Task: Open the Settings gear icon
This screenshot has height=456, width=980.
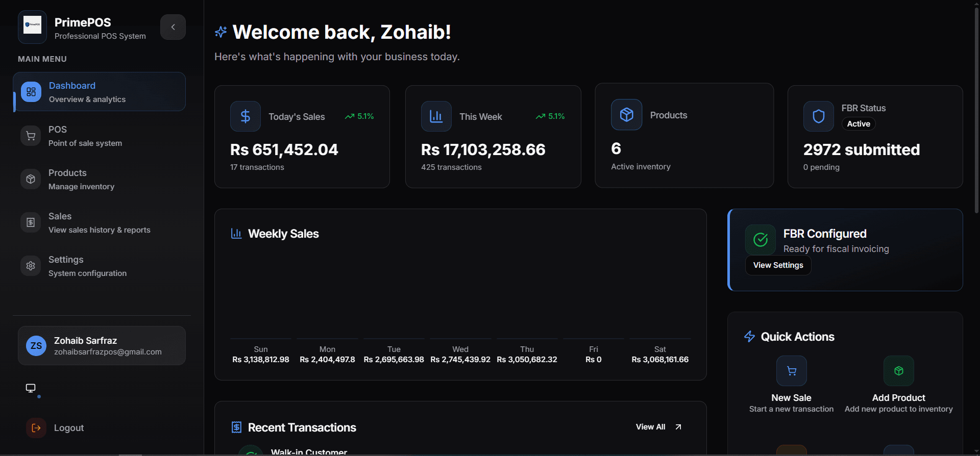Action: point(31,265)
